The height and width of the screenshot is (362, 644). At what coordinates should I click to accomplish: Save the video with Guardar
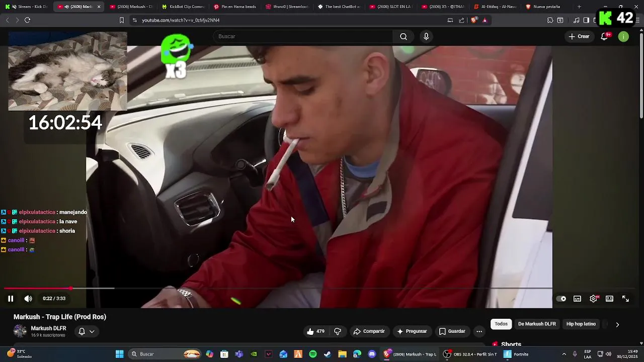[x=452, y=331]
